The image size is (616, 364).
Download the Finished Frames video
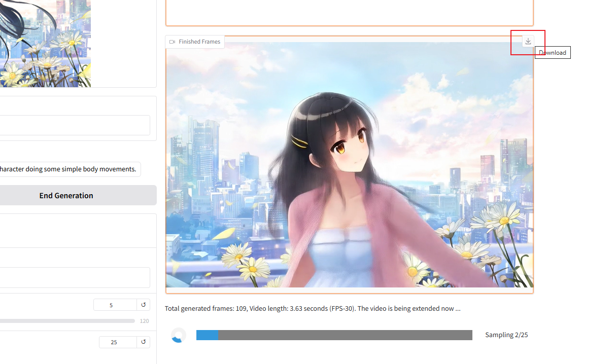point(528,42)
